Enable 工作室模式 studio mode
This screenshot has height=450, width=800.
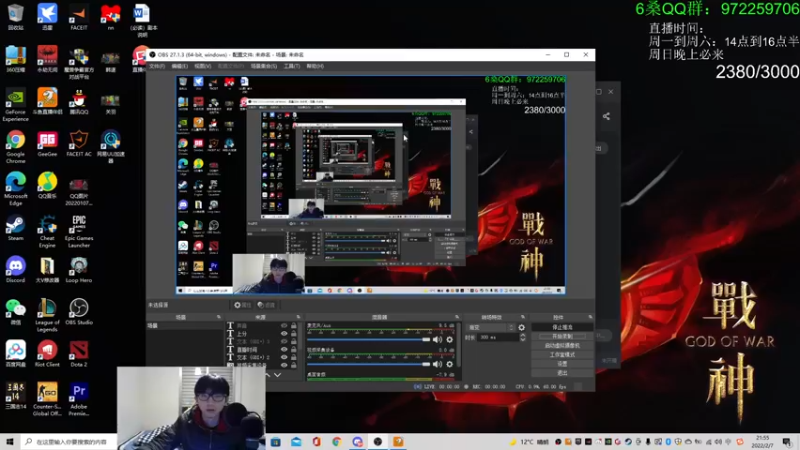562,355
